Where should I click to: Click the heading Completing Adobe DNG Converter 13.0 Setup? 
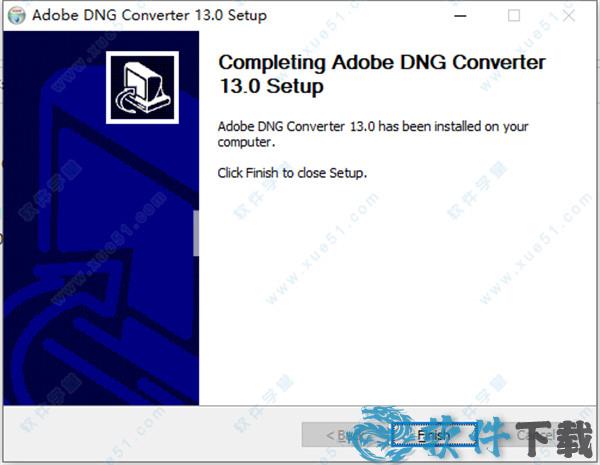pos(382,74)
